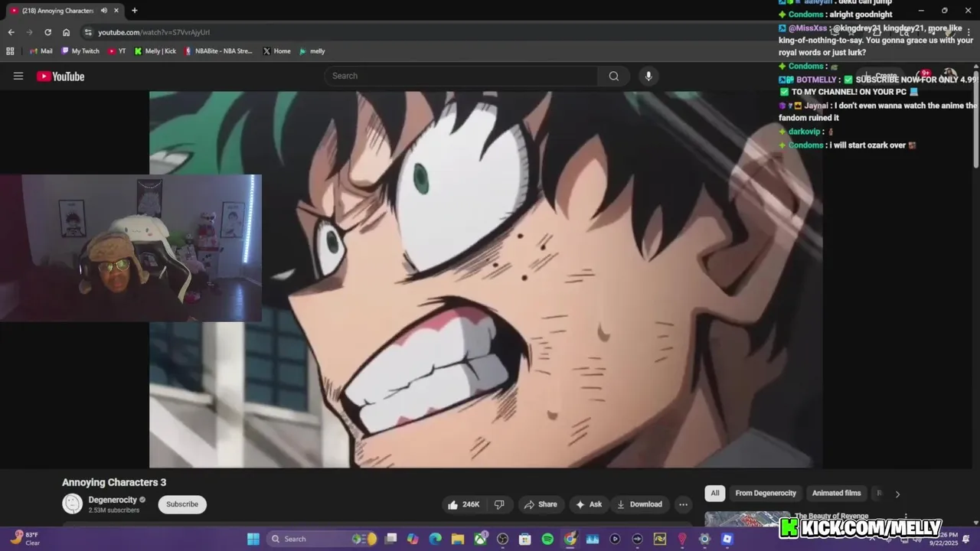The image size is (980, 551).
Task: Open the Mail bookmark
Action: point(41,51)
